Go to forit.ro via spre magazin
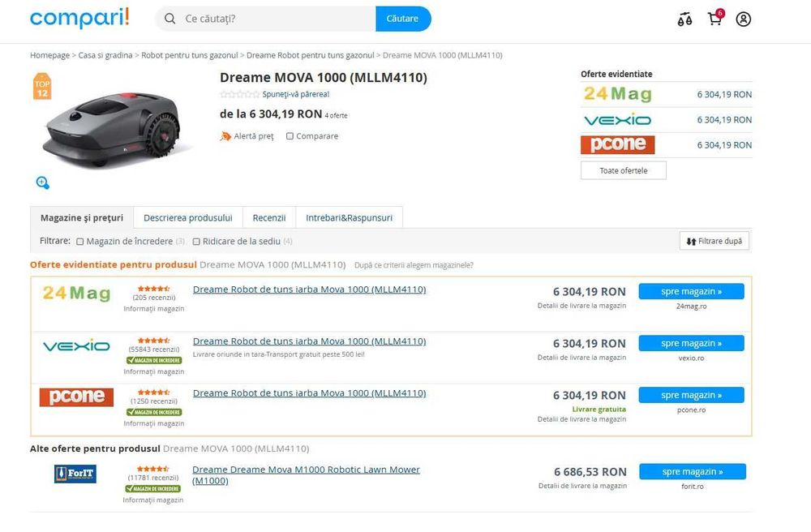 693,471
